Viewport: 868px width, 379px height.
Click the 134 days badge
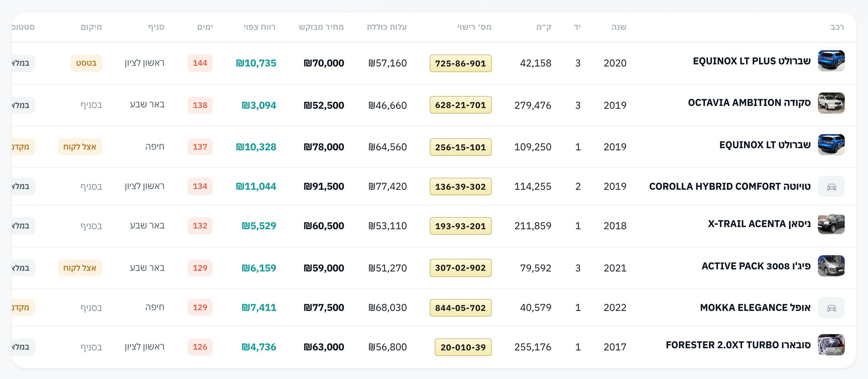[x=200, y=187]
